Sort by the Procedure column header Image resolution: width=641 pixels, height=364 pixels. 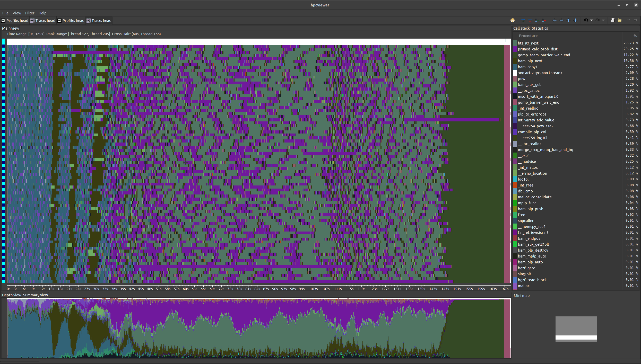click(x=528, y=36)
